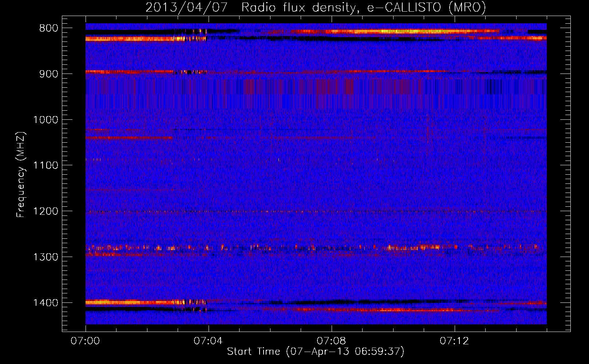Click the plot title "2013/04/07 Radio flux density, e-CALLISTO (MRO)"
The image size is (589, 364).
(316, 8)
